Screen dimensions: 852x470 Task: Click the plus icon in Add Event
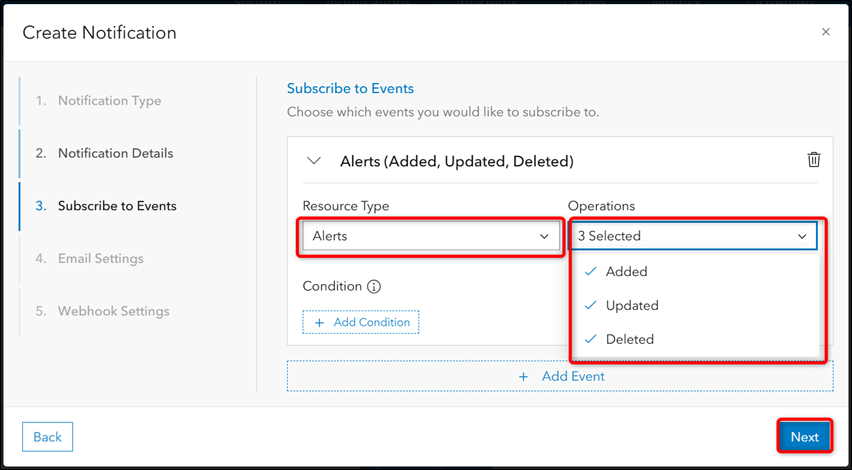coord(524,377)
